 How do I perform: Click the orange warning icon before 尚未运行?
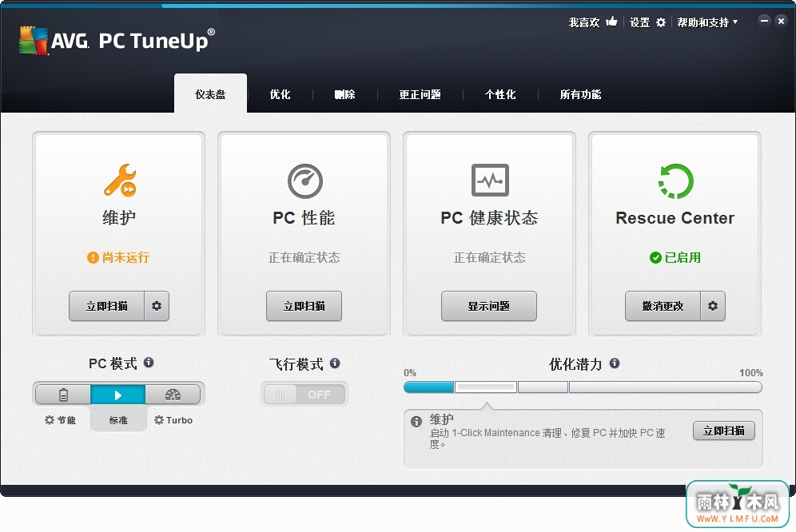(x=93, y=257)
